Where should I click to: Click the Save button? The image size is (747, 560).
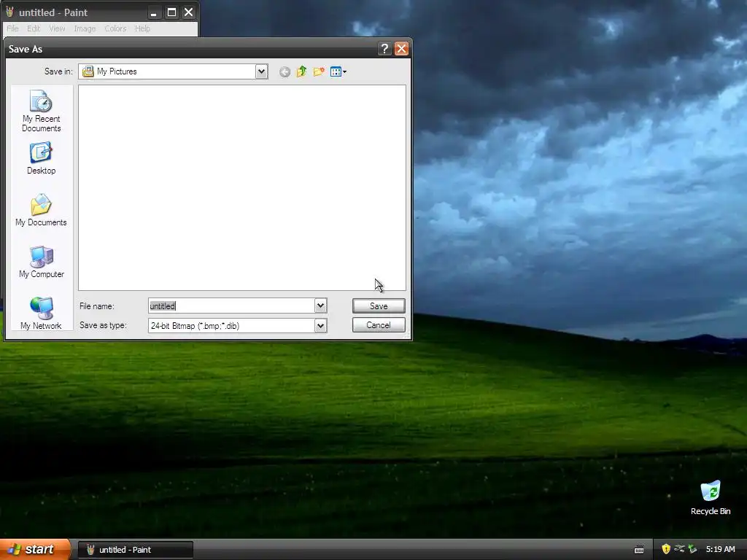[379, 306]
